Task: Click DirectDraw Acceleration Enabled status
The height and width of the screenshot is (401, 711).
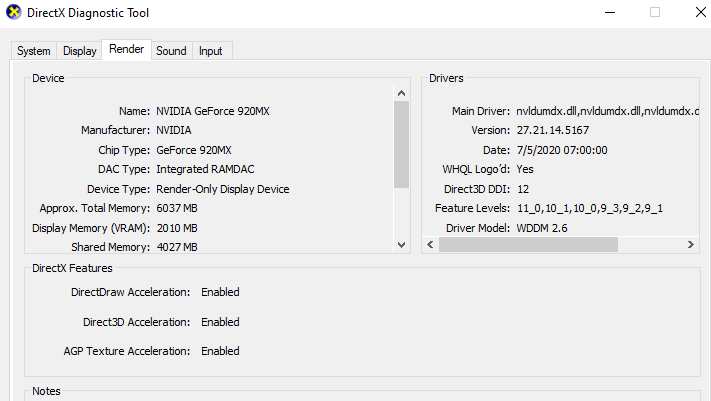Action: tap(220, 292)
